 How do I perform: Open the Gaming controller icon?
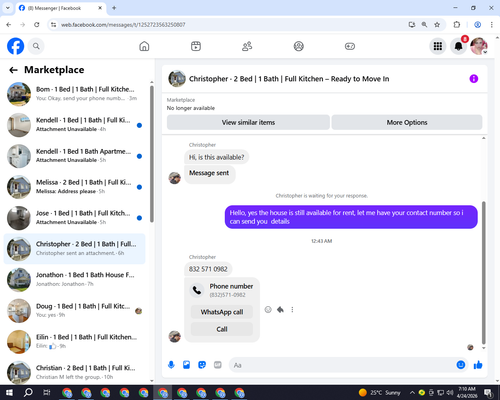tap(350, 46)
